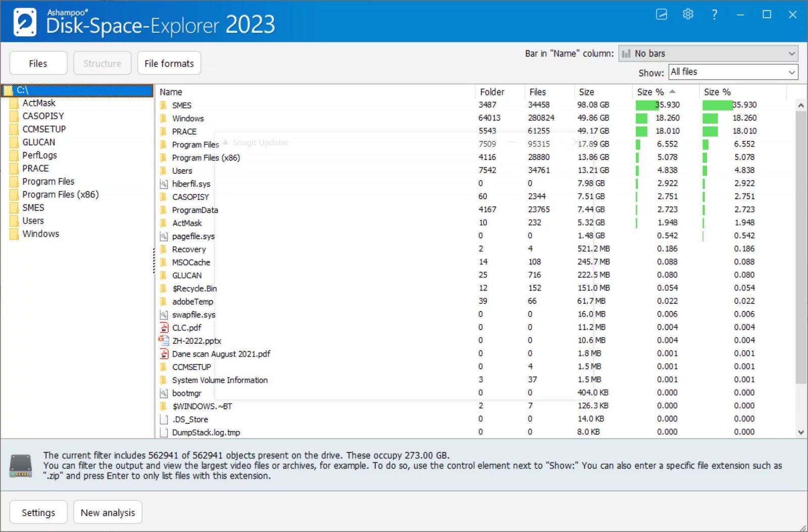Select the C:\ root in the tree
This screenshot has height=532, width=808.
click(x=23, y=90)
